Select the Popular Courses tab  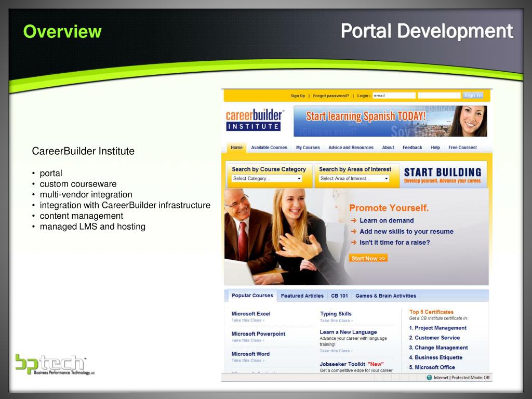252,296
